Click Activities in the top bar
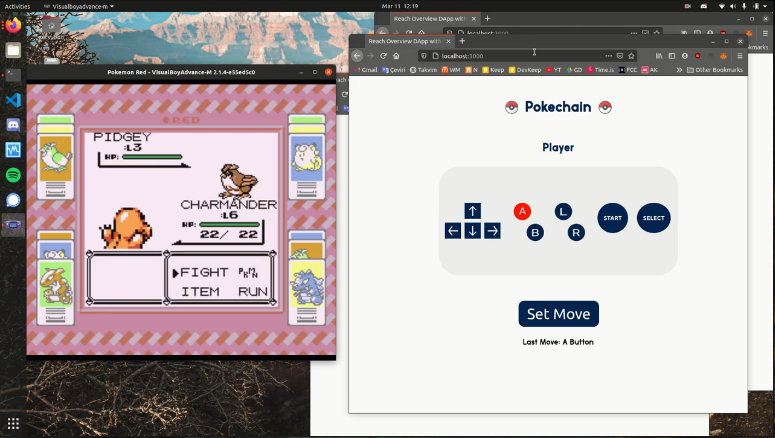775x438 pixels. point(17,6)
